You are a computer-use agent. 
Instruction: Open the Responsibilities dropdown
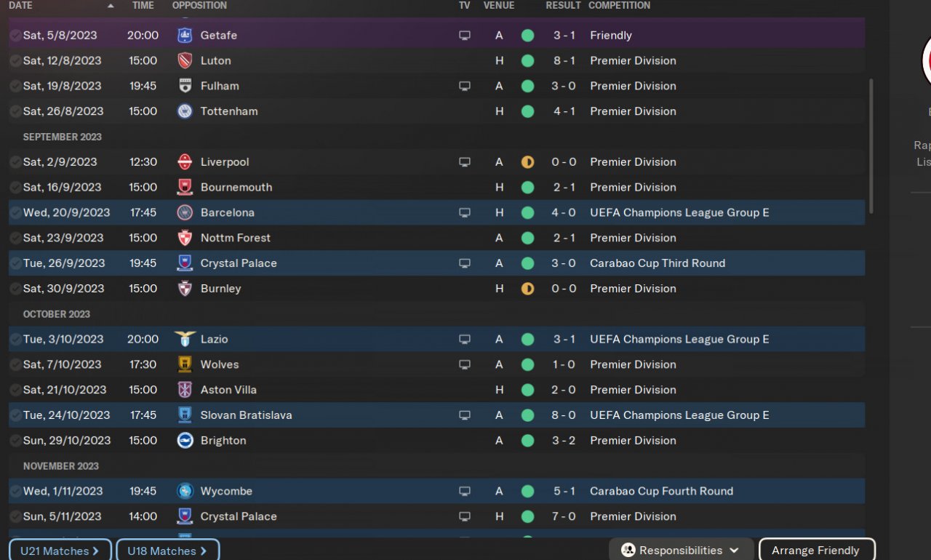click(680, 550)
